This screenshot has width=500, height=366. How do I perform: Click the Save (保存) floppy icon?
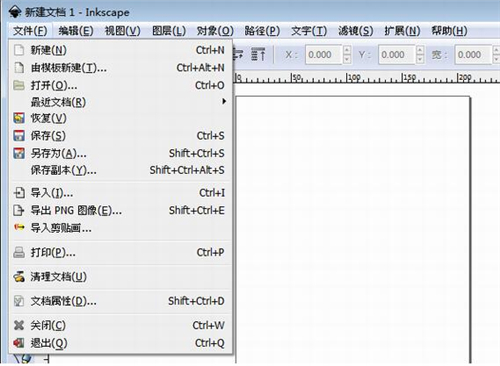(x=19, y=136)
